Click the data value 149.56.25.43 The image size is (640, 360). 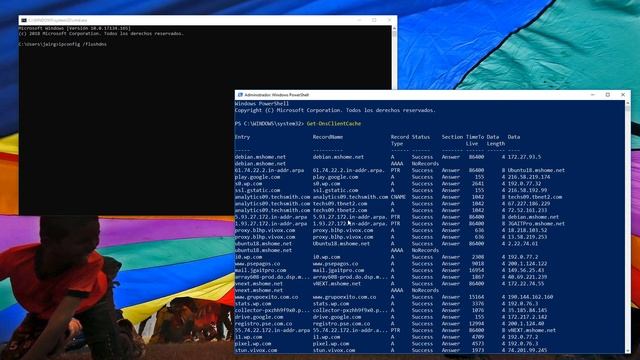click(x=526, y=270)
